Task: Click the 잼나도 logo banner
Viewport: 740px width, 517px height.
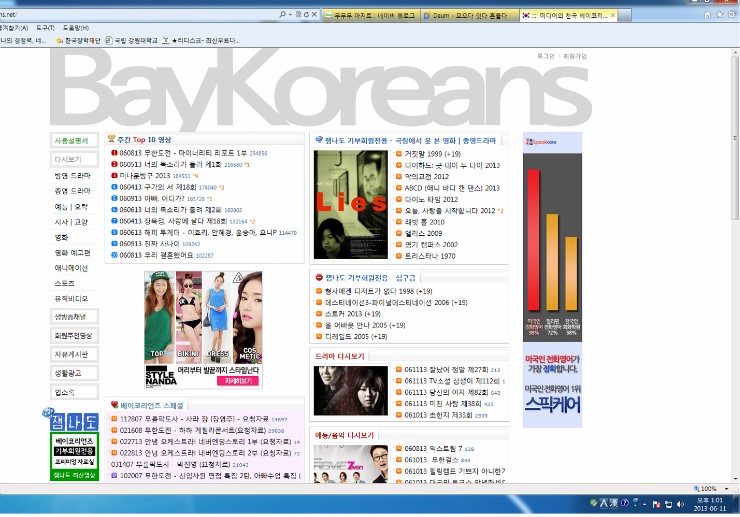Action: pos(71,421)
